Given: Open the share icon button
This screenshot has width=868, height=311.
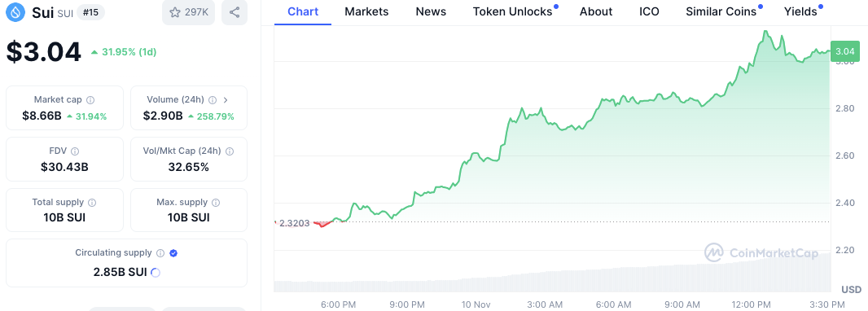Looking at the screenshot, I should click(x=235, y=12).
